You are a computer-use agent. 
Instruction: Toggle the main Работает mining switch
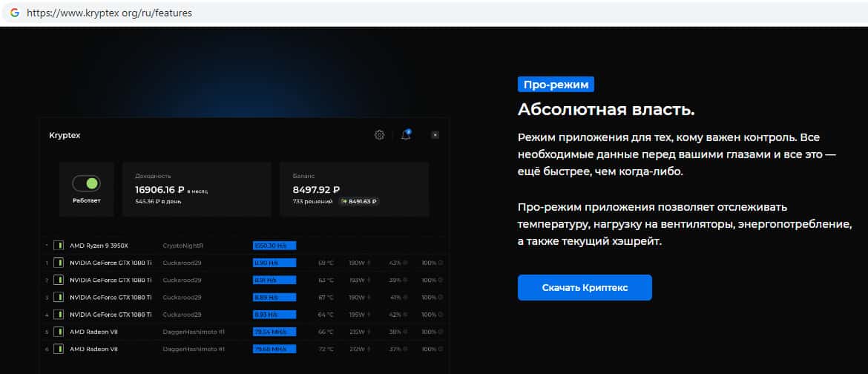pyautogui.click(x=86, y=183)
